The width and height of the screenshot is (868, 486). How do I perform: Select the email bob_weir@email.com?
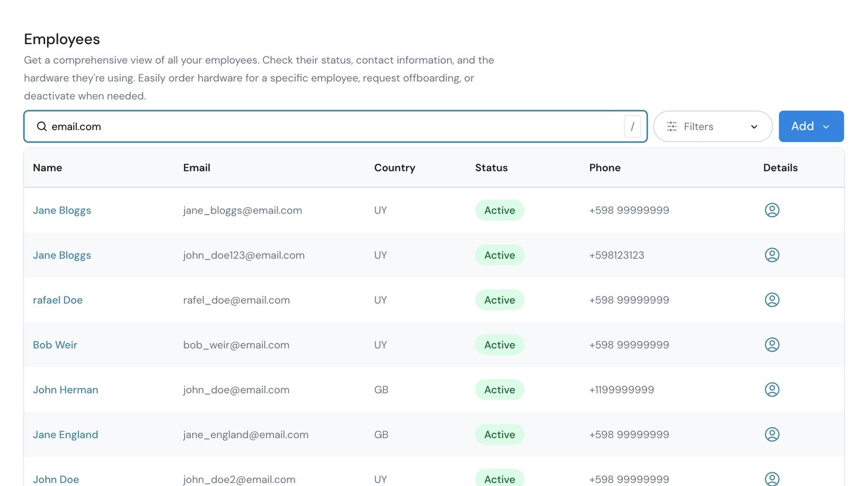(x=236, y=345)
